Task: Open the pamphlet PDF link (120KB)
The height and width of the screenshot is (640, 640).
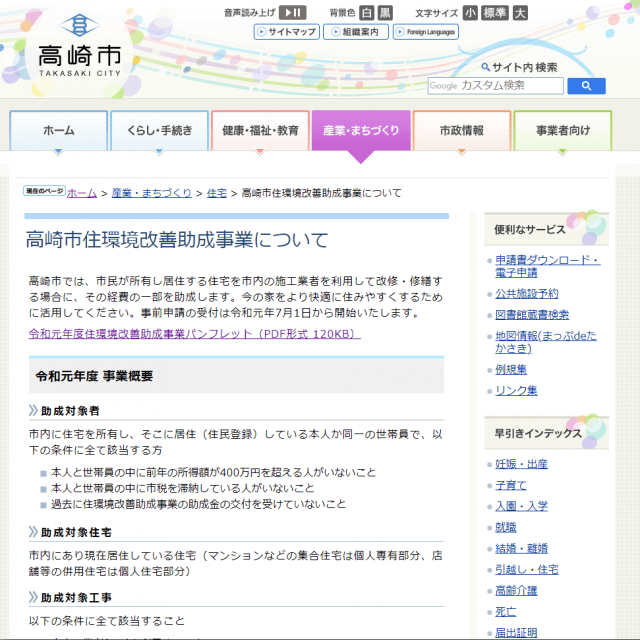Action: 194,334
